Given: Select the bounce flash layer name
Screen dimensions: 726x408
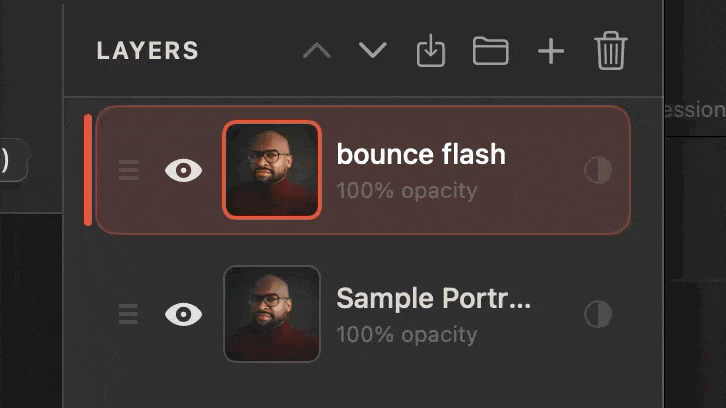Looking at the screenshot, I should coord(421,155).
